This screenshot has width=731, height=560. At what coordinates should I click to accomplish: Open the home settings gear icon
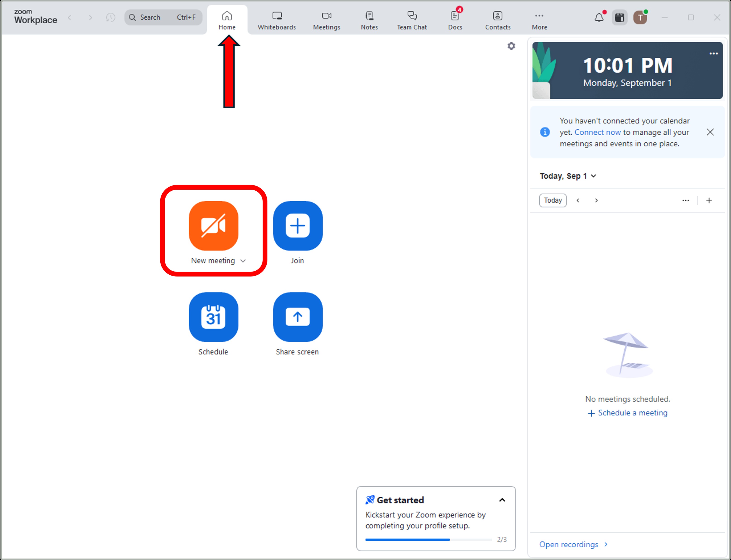tap(511, 46)
